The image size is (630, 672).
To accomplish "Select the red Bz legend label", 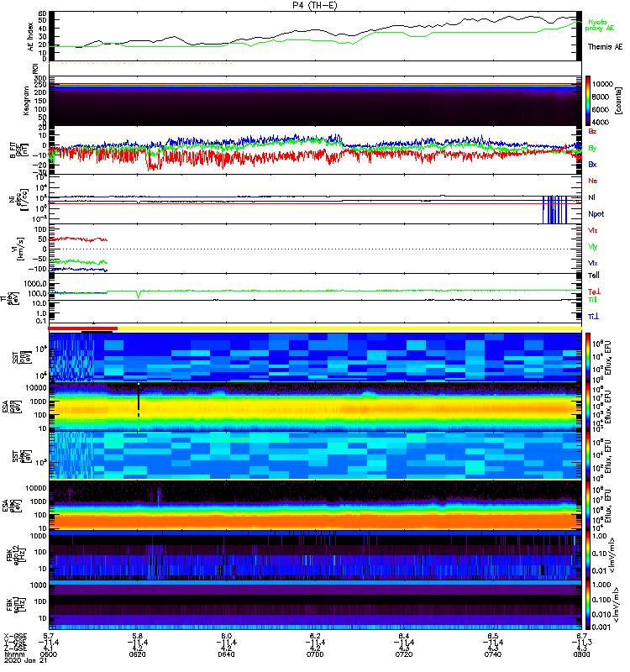I will pos(592,131).
